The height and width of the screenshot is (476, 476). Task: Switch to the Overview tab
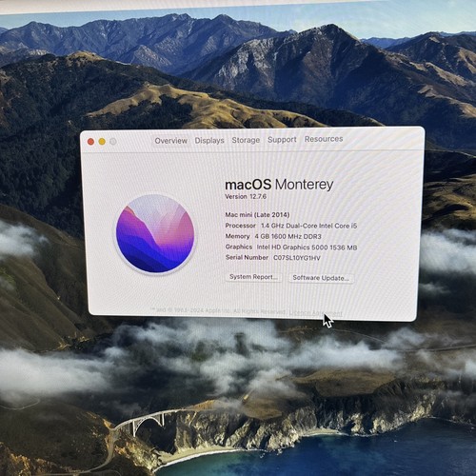point(170,141)
